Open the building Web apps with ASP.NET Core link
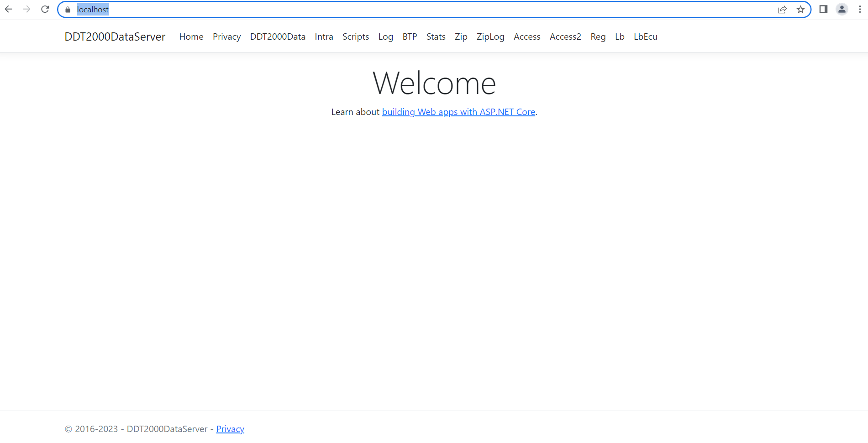The height and width of the screenshot is (443, 868). pyautogui.click(x=458, y=112)
